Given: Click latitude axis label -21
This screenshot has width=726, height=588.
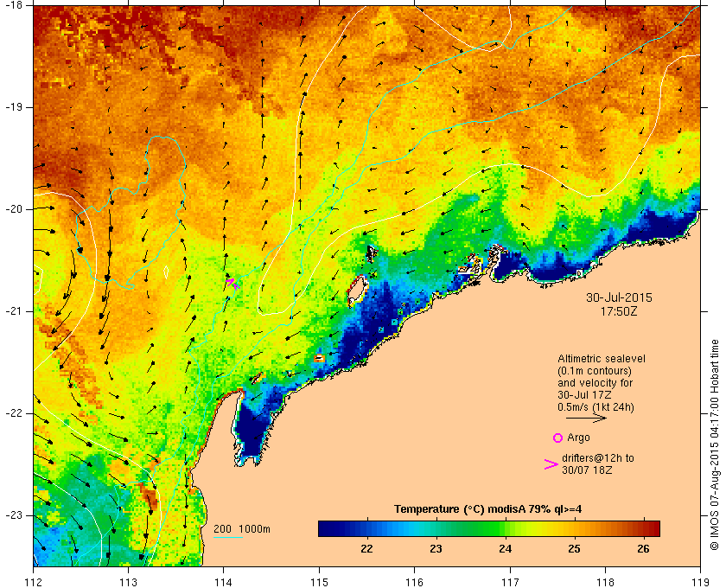Looking at the screenshot, I should point(13,311).
